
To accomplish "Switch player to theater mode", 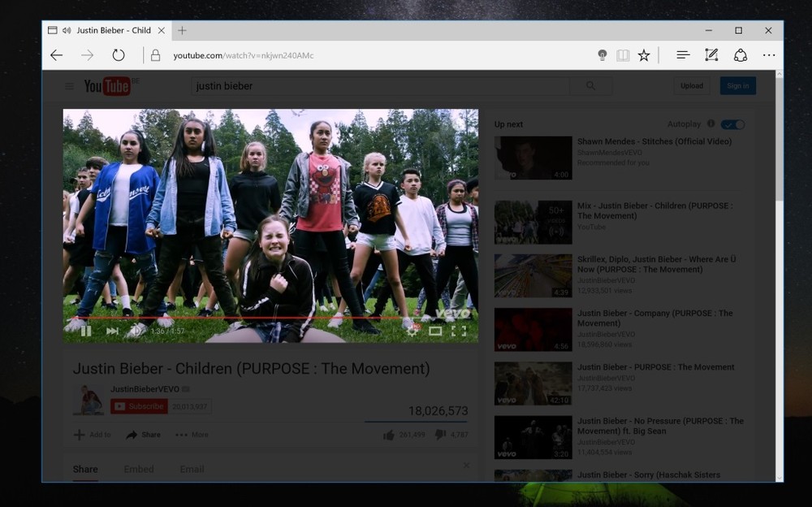I will [435, 331].
